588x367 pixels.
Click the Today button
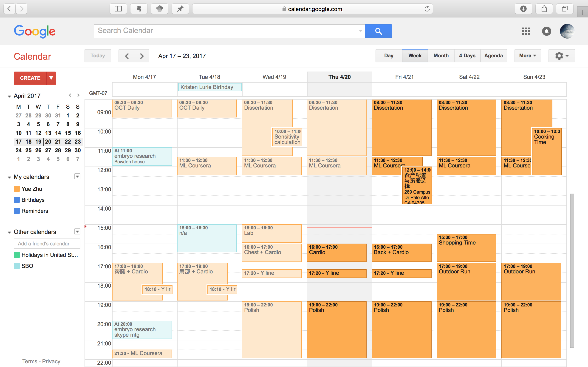tap(98, 56)
